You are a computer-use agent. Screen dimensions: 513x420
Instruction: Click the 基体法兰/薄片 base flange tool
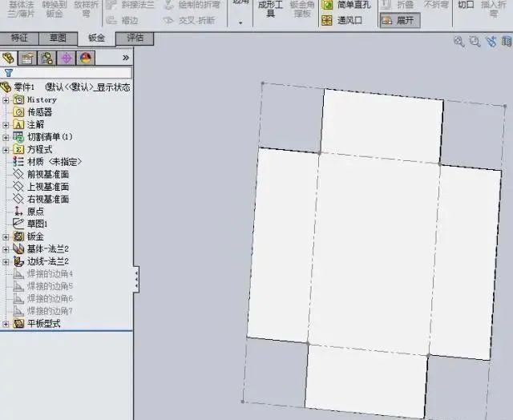(x=21, y=9)
